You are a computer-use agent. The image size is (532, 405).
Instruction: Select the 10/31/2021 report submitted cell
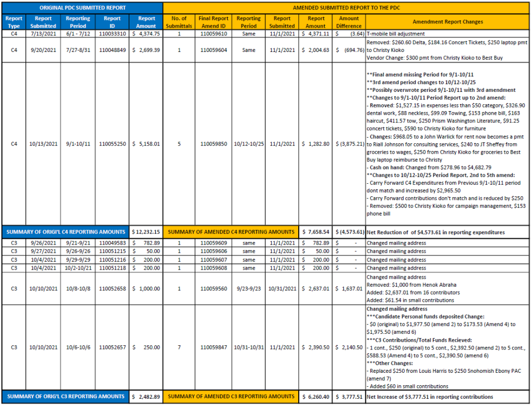tap(282, 288)
